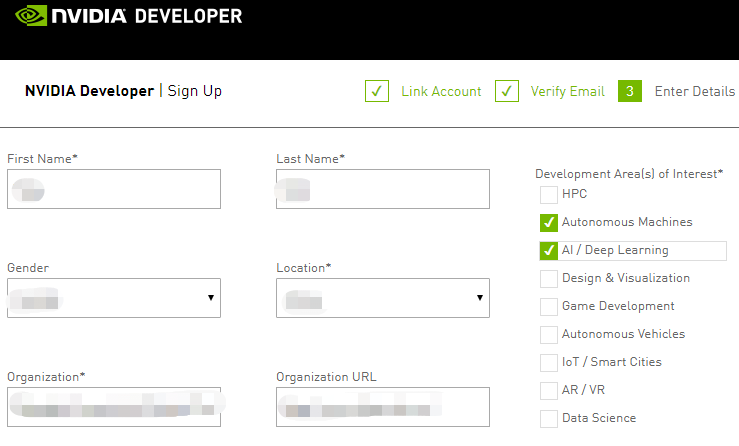Screen dimensions: 739x446
Task: Check the Data Science checkbox
Action: coord(549,419)
